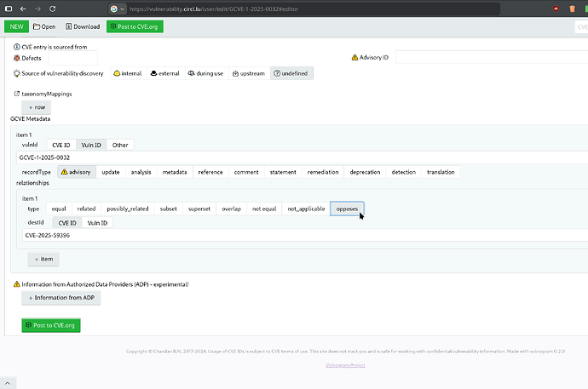Click the Advisory ID input field
The height and width of the screenshot is (389, 588).
click(490, 58)
